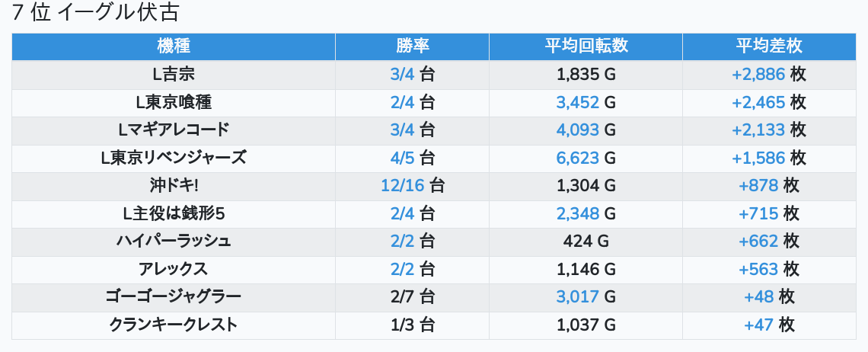Select the L東京喰種 row name
Image resolution: width=868 pixels, height=352 pixels.
[174, 102]
